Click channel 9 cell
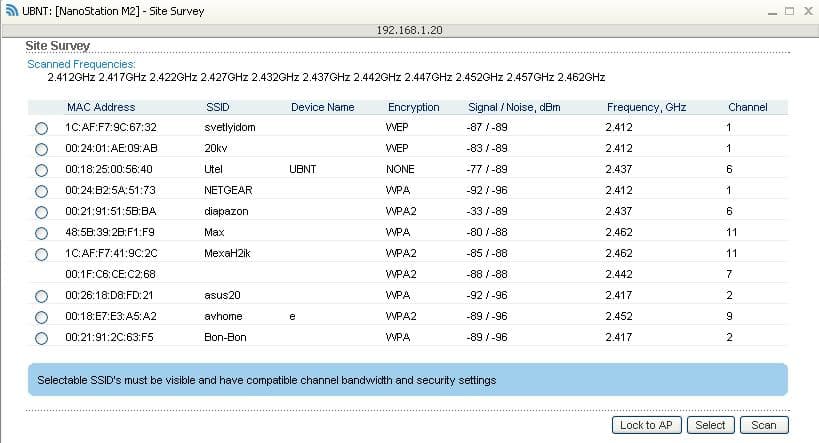The image size is (819, 443). (729, 316)
